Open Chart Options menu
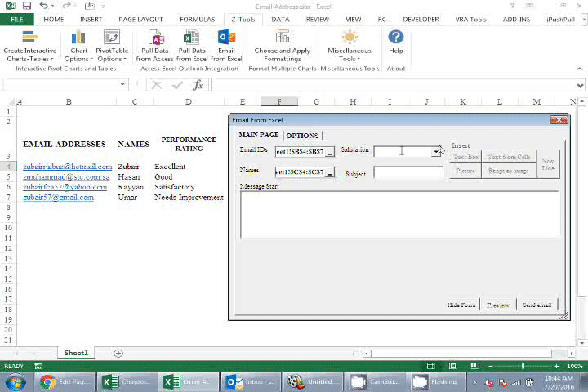This screenshot has height=392, width=588. pos(78,46)
